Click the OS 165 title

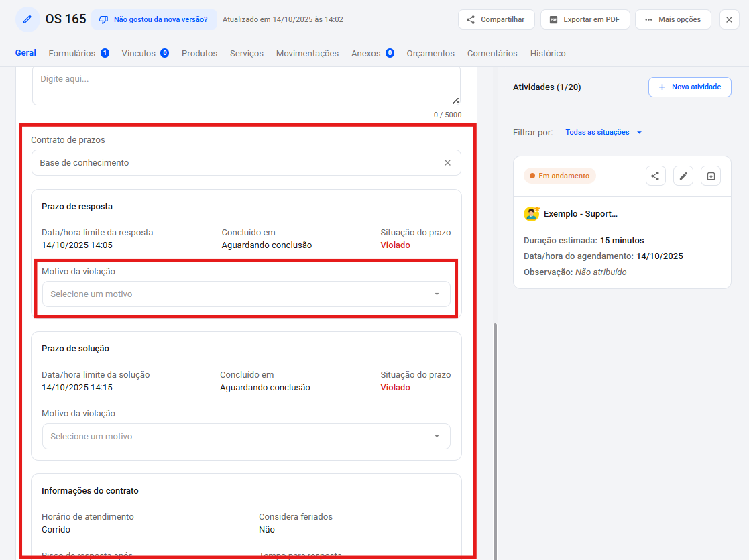[66, 19]
